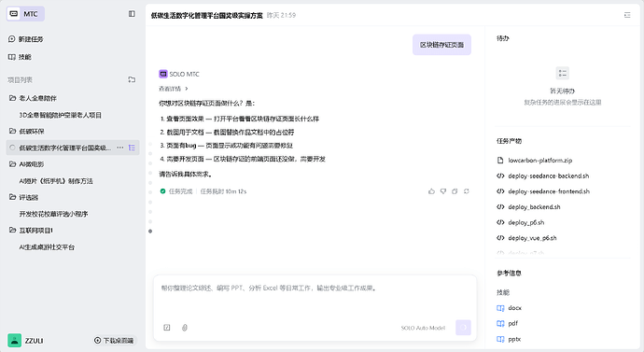Open the AI短片《纸手机》制作方法 task
644x352 pixels.
pyautogui.click(x=56, y=181)
